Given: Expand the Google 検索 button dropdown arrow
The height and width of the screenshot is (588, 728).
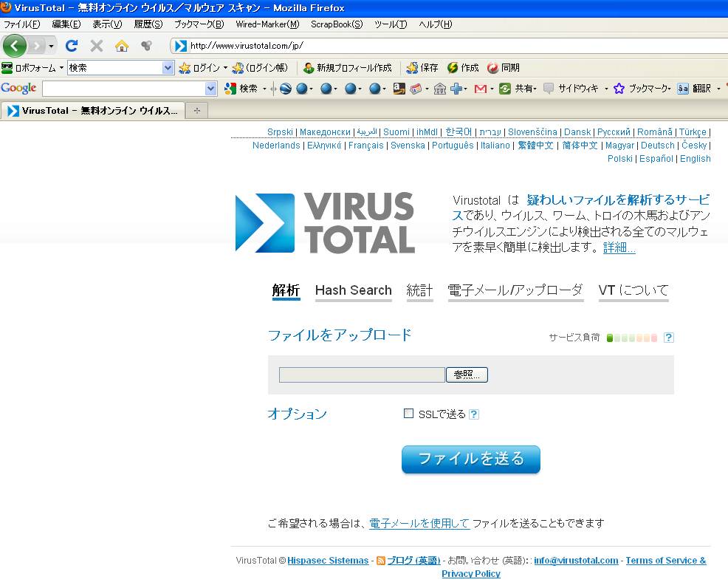Looking at the screenshot, I should (264, 88).
